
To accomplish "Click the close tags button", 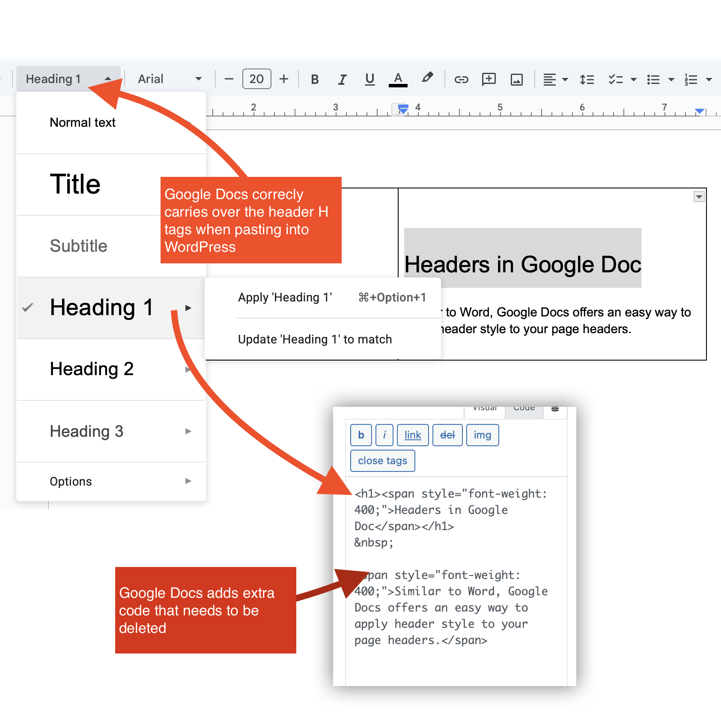I will (382, 461).
